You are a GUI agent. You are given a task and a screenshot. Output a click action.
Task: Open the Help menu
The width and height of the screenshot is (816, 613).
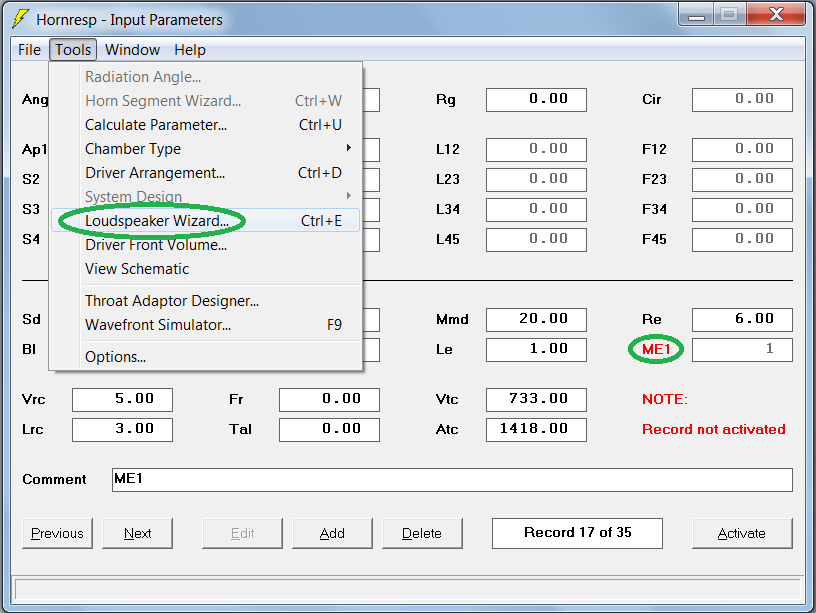189,50
